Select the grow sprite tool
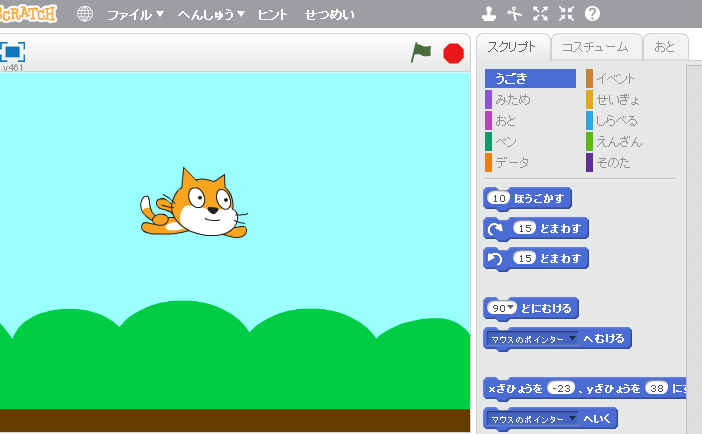 pos(540,14)
